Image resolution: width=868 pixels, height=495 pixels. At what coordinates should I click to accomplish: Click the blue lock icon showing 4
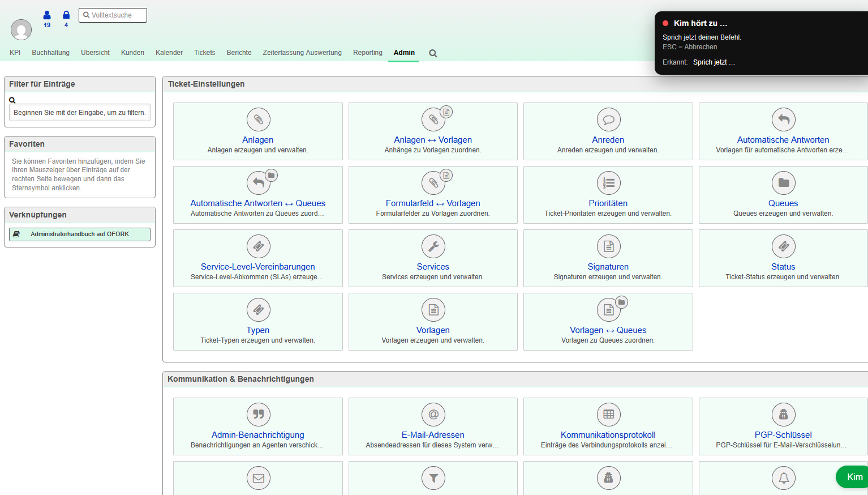pos(66,15)
